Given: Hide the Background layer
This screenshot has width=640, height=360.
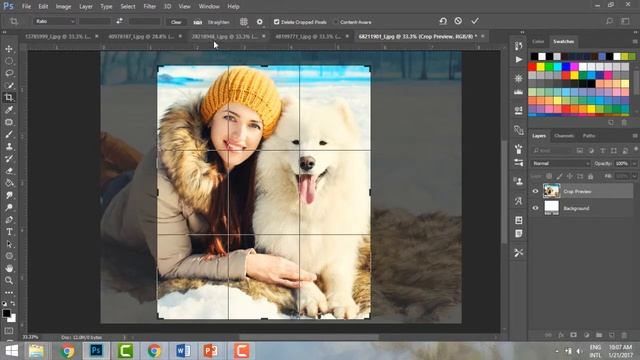Looking at the screenshot, I should pyautogui.click(x=536, y=208).
